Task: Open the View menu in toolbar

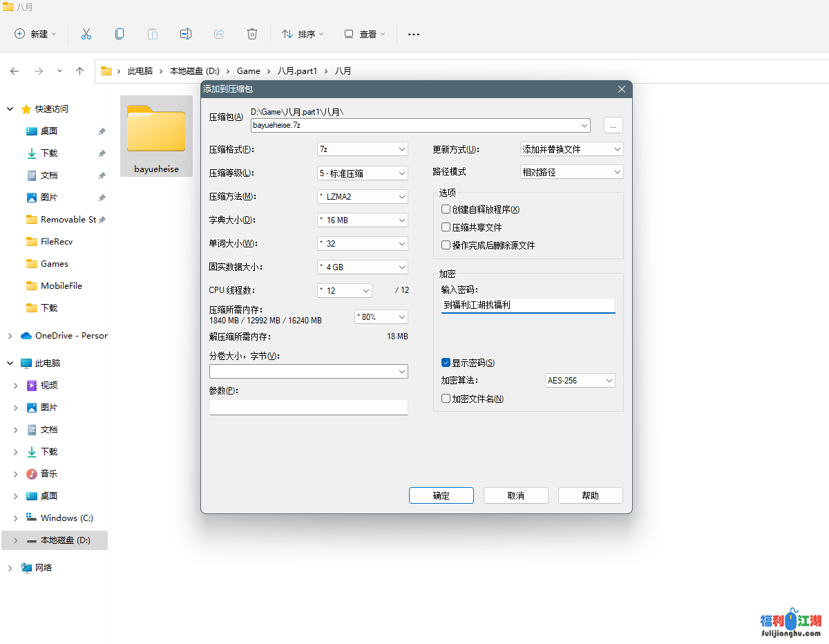Action: click(x=365, y=34)
